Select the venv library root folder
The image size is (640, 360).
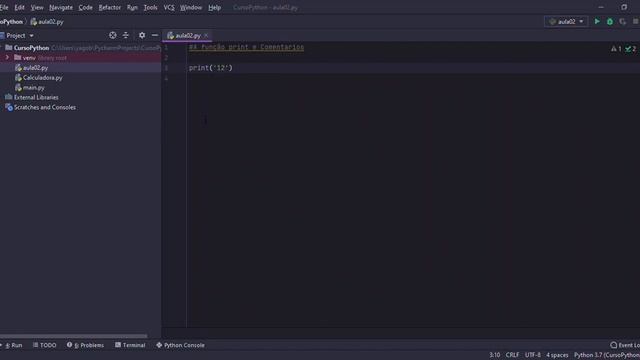pyautogui.click(x=80, y=58)
